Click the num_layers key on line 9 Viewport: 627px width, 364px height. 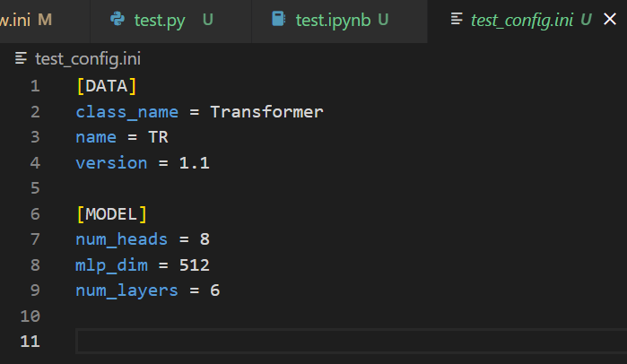(126, 290)
